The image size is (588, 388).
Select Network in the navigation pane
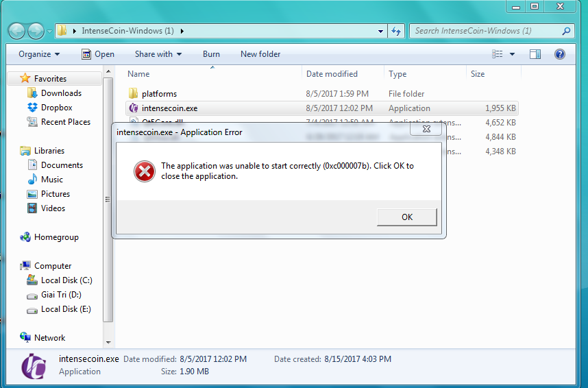49,338
